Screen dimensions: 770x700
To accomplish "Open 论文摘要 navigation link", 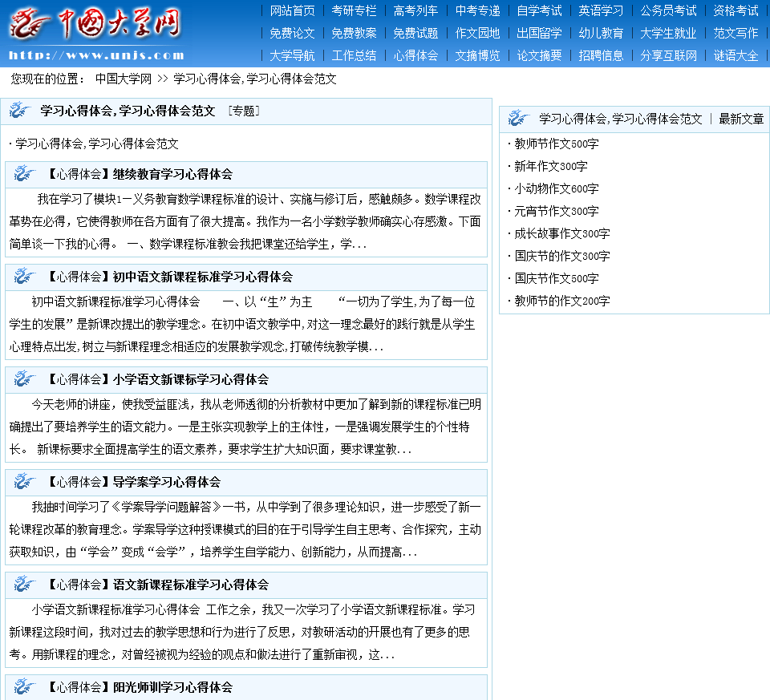I will [539, 55].
